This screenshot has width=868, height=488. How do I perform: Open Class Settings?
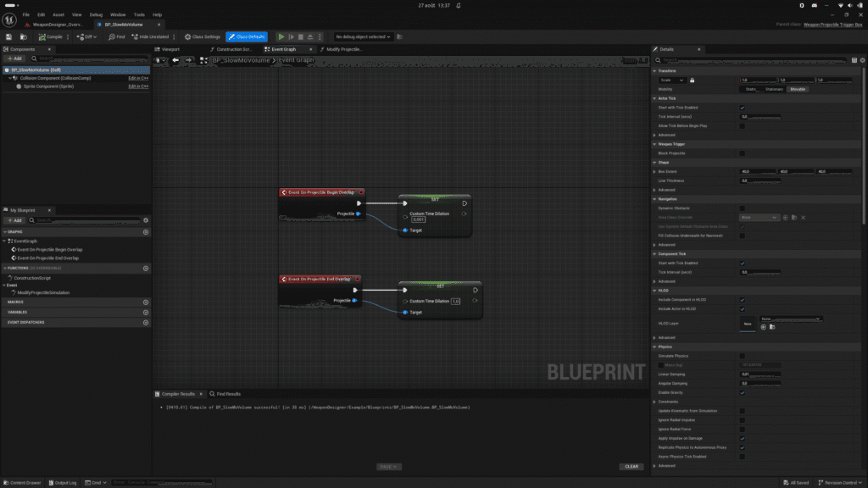pyautogui.click(x=202, y=37)
